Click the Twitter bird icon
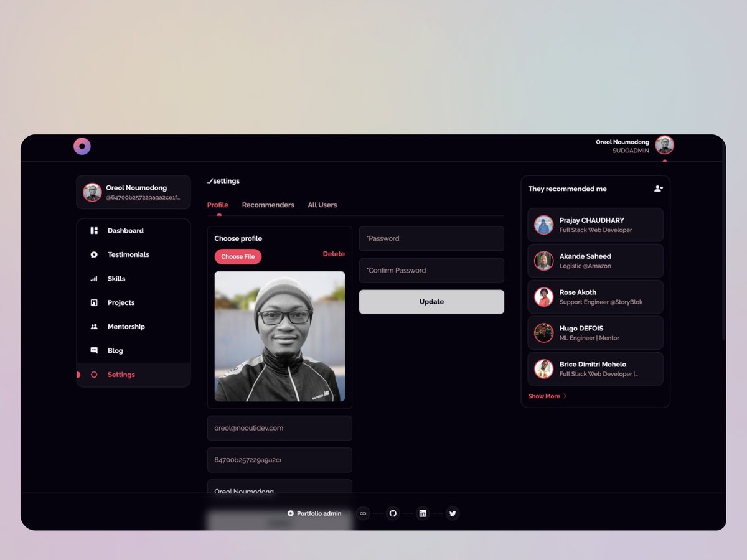 pyautogui.click(x=453, y=513)
